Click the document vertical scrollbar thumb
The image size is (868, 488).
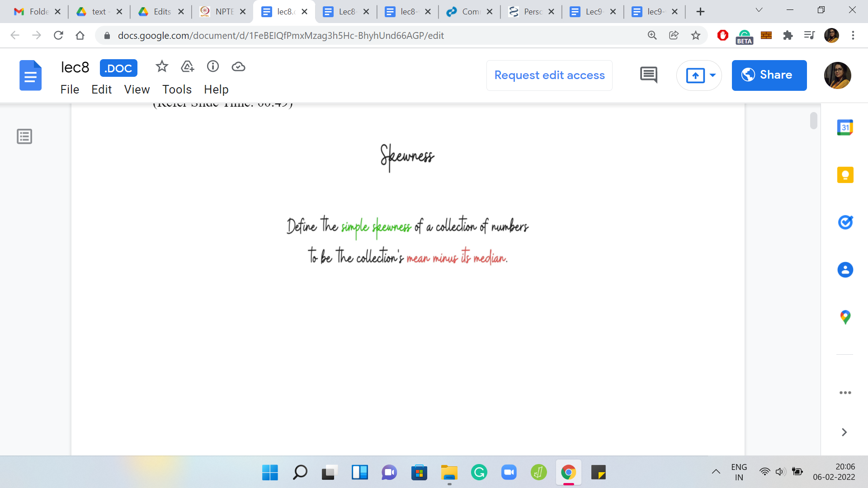pos(814,121)
